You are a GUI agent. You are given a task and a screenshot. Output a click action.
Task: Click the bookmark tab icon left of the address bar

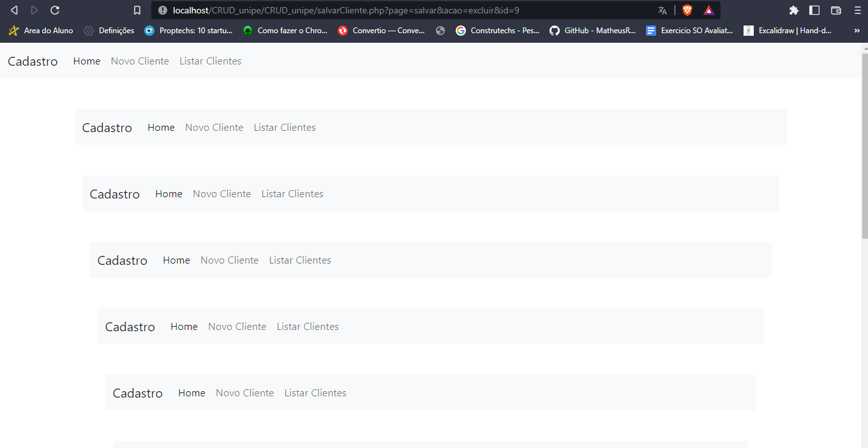coord(137,10)
